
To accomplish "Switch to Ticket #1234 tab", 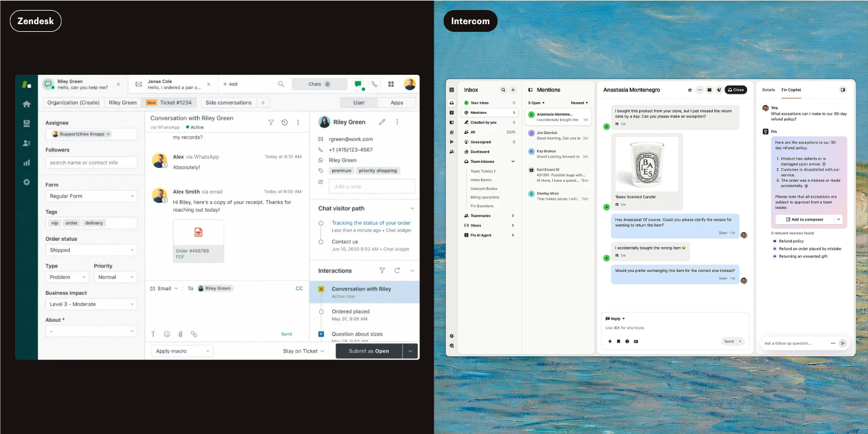I will click(170, 103).
